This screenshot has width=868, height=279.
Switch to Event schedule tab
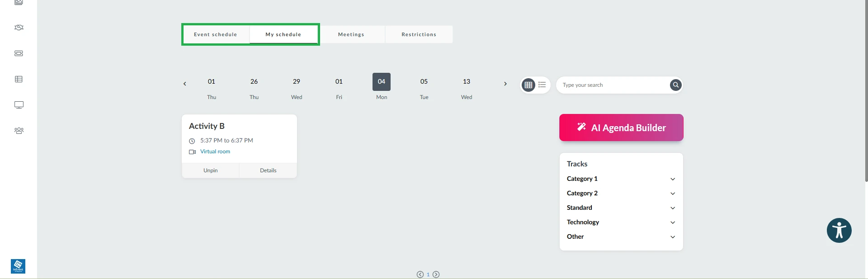pyautogui.click(x=216, y=34)
